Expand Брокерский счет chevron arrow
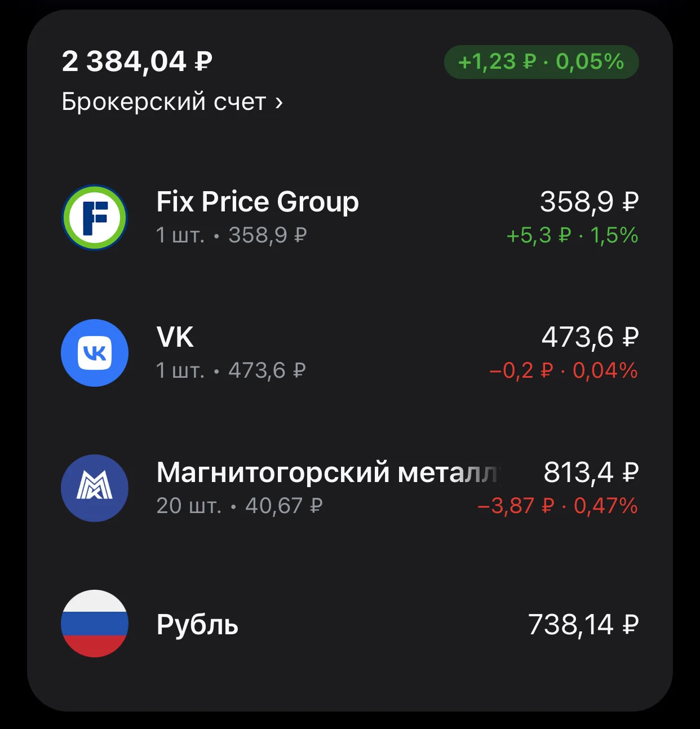Image resolution: width=700 pixels, height=729 pixels. (278, 103)
